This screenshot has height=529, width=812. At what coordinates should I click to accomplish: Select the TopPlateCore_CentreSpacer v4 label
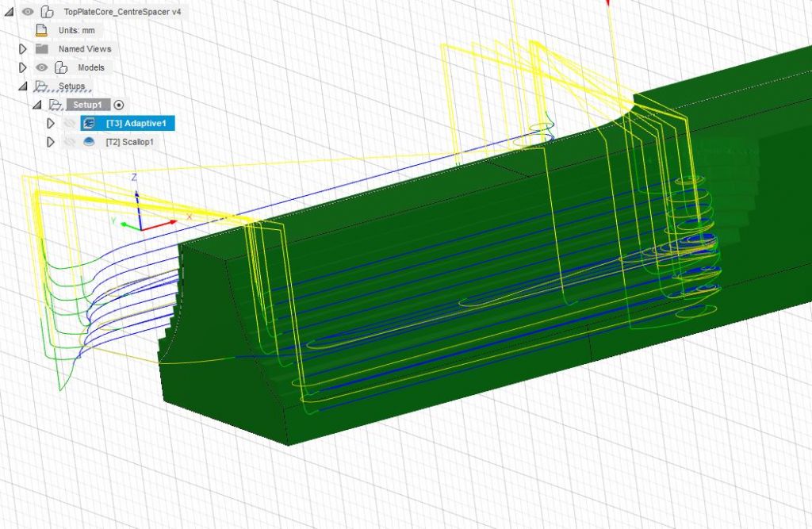(122, 11)
